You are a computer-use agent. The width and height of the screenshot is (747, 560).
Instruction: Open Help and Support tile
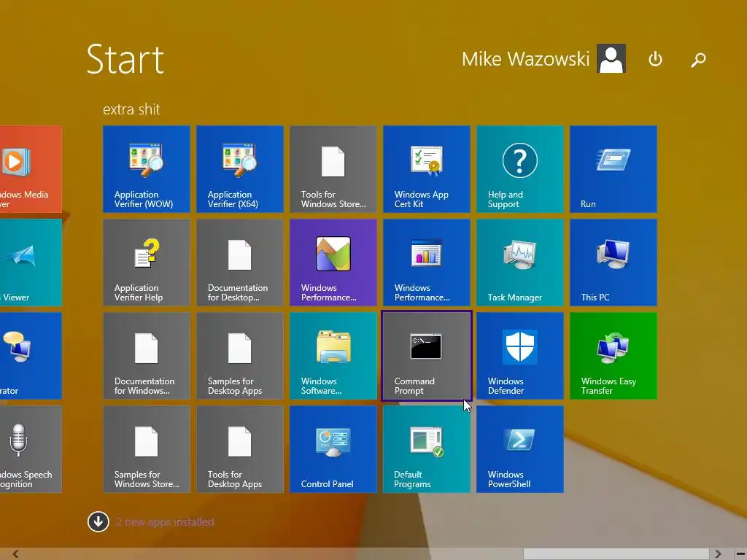point(519,169)
